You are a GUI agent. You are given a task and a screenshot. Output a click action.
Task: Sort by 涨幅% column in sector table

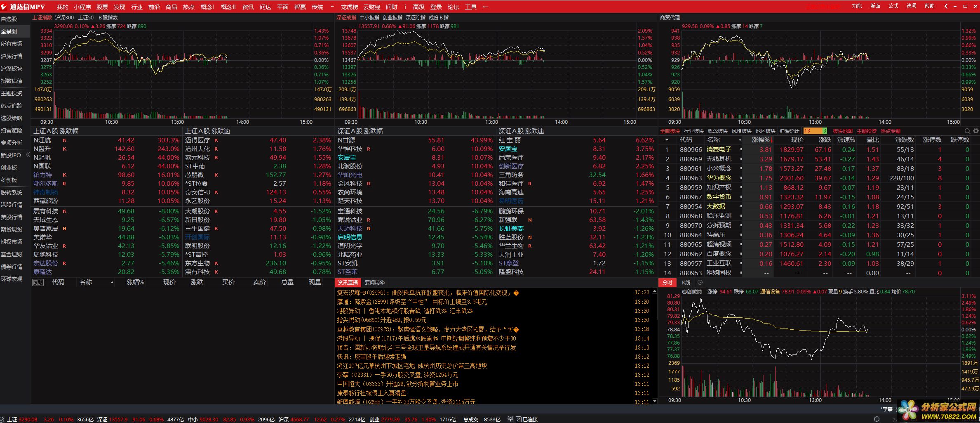[761, 140]
